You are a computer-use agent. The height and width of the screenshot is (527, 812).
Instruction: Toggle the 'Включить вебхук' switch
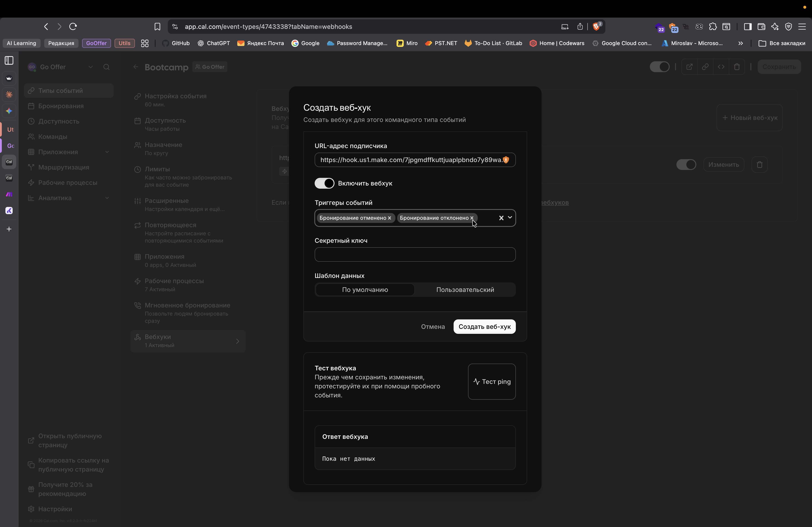tap(324, 183)
